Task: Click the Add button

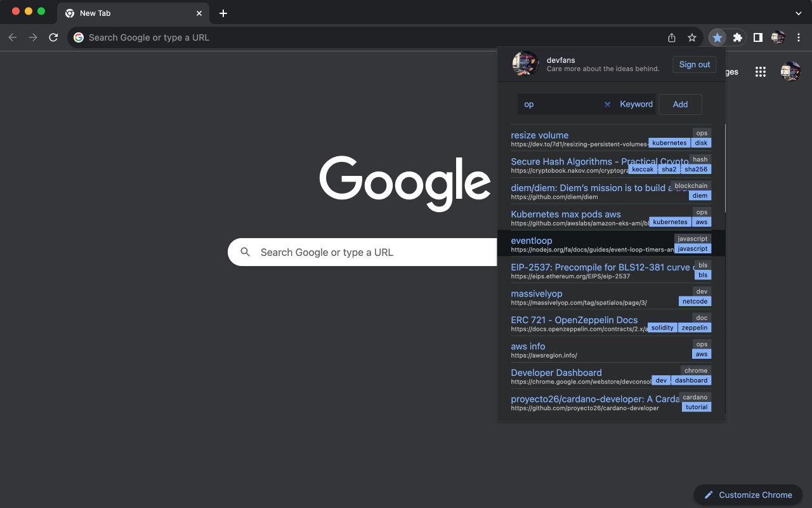Action: click(680, 104)
